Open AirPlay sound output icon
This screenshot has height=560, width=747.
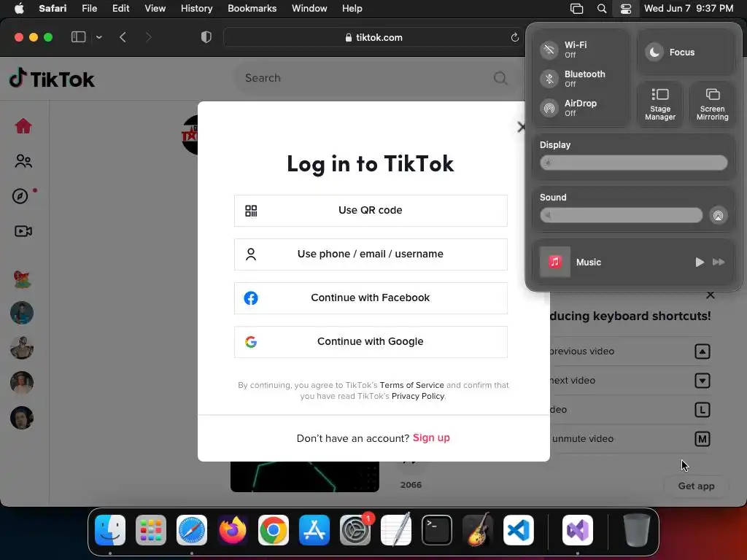[718, 216]
